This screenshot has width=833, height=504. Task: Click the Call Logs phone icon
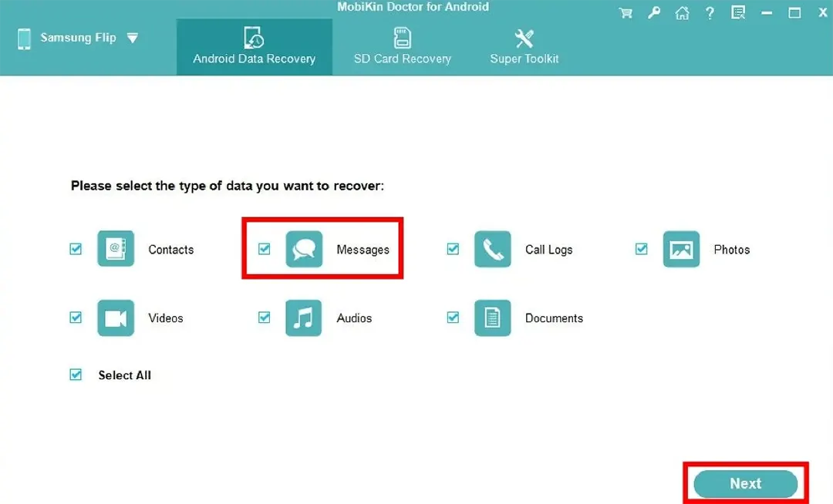(x=492, y=249)
